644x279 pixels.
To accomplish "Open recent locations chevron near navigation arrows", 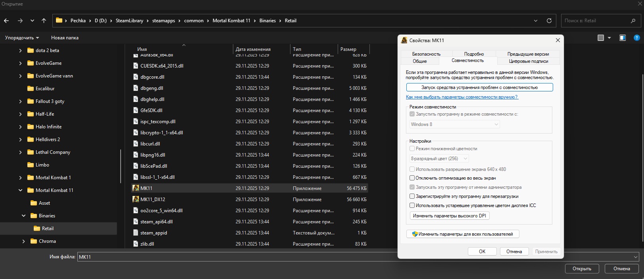I will tap(32, 21).
